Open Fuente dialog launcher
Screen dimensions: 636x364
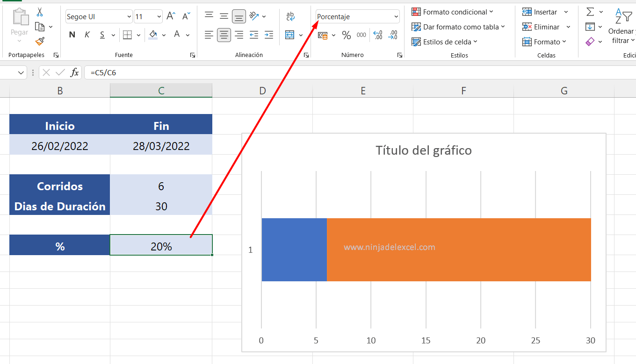click(193, 55)
